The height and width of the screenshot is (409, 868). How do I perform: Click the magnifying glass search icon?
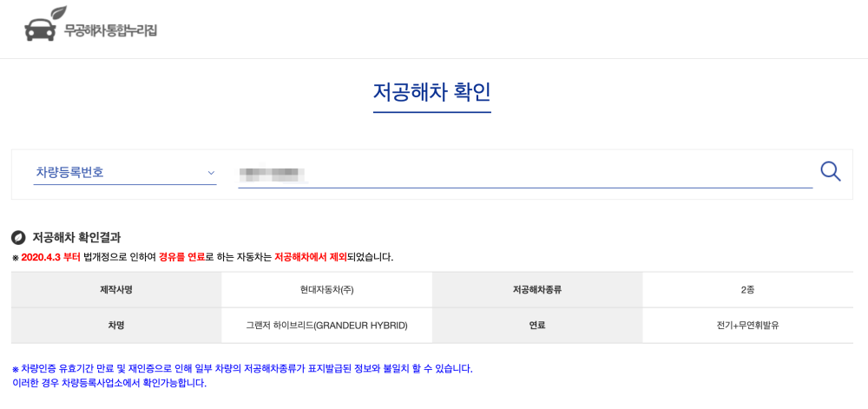tap(830, 171)
